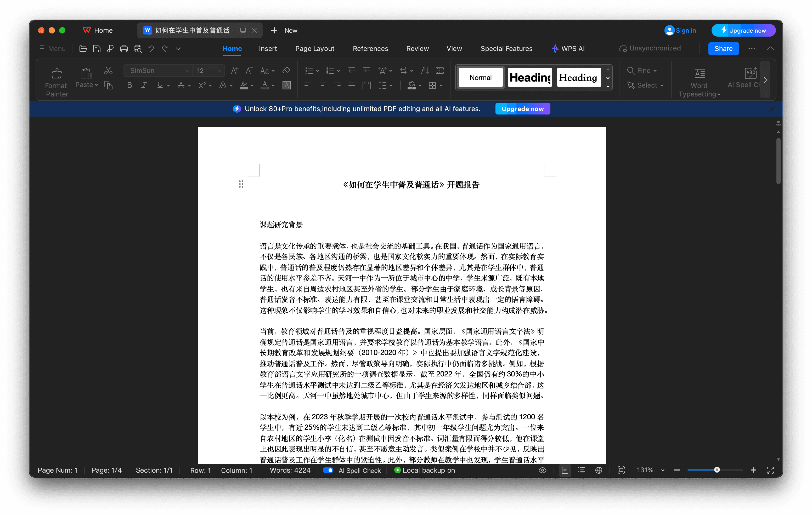Expand the Paste options arrow

(97, 85)
